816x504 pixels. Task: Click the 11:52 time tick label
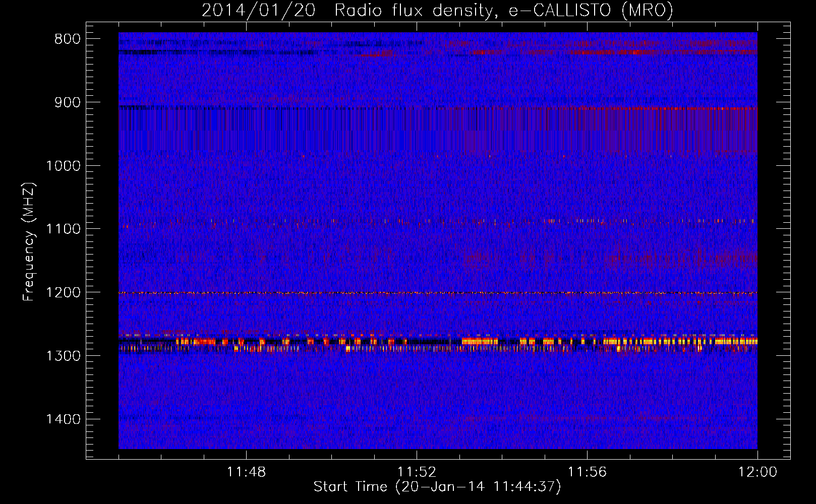(417, 472)
